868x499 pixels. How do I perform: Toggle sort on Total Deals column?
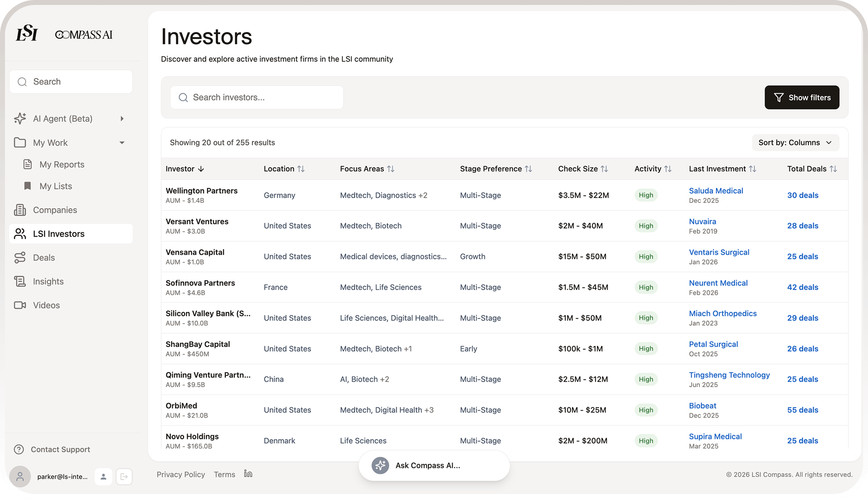pos(833,169)
